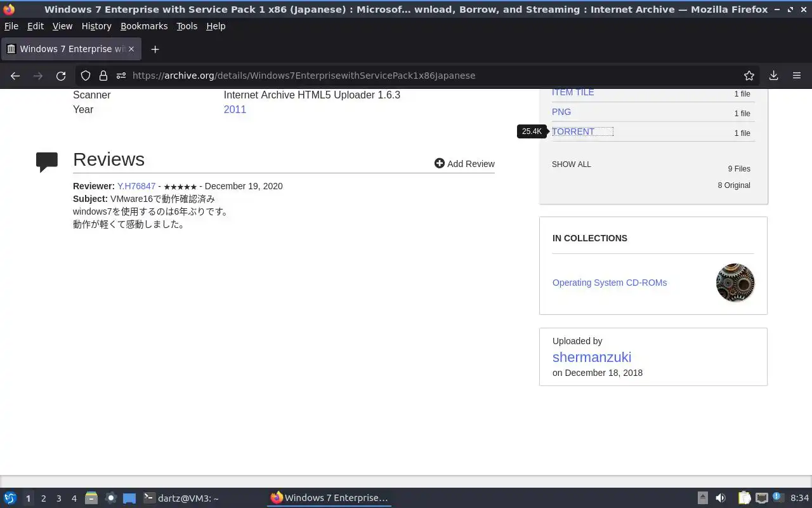Switch to workspace 4

tap(74, 498)
